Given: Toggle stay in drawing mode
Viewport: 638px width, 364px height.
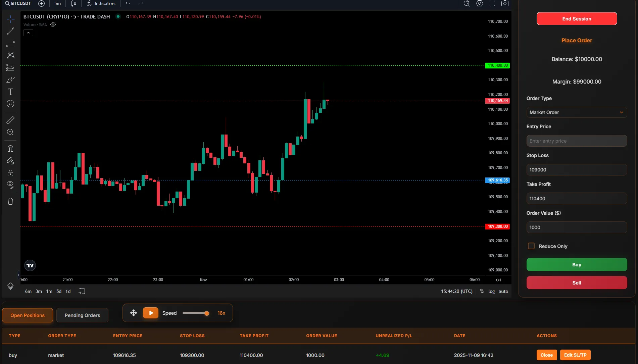Looking at the screenshot, I should [x=10, y=161].
